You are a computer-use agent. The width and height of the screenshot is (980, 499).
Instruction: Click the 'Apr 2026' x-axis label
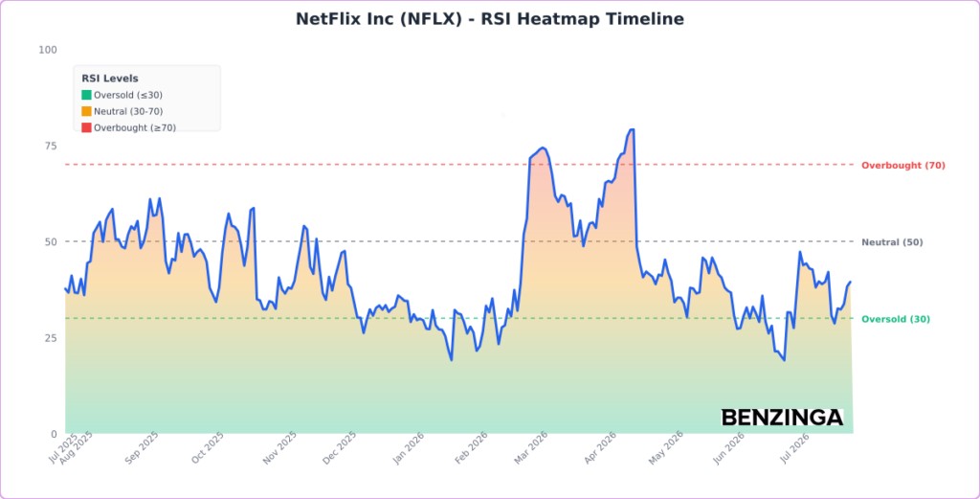(600, 447)
